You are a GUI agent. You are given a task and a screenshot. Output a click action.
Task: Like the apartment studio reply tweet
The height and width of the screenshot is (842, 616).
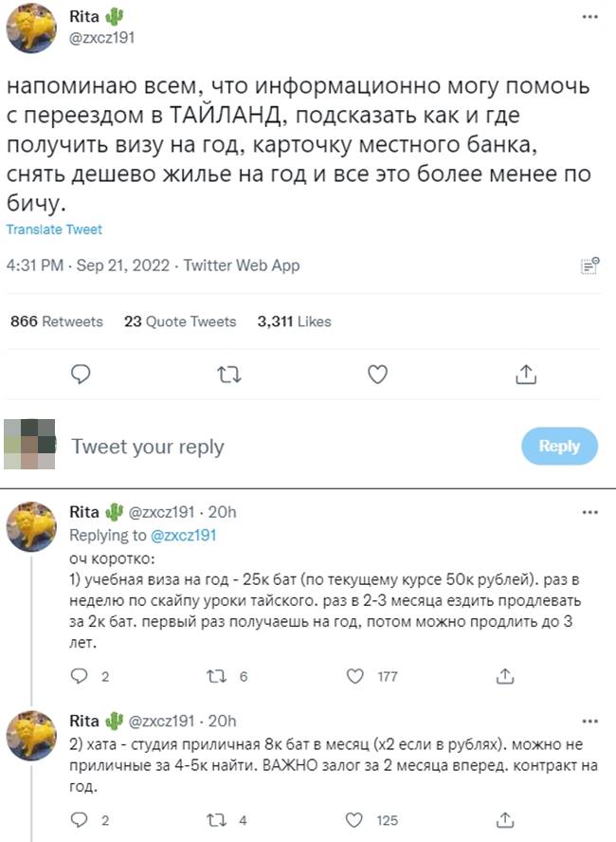(356, 820)
